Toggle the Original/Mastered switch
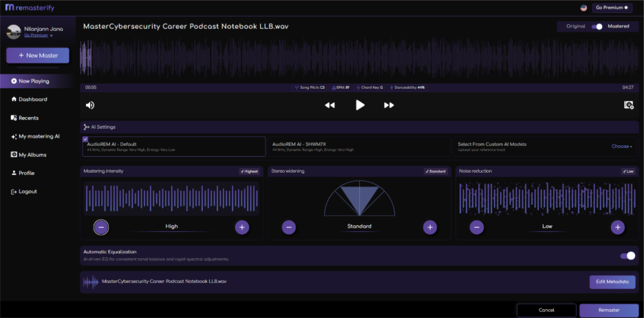This screenshot has width=644, height=318. click(597, 26)
